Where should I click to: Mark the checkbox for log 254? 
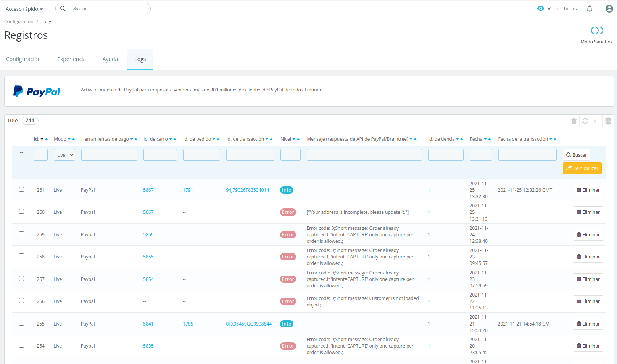pyautogui.click(x=22, y=345)
